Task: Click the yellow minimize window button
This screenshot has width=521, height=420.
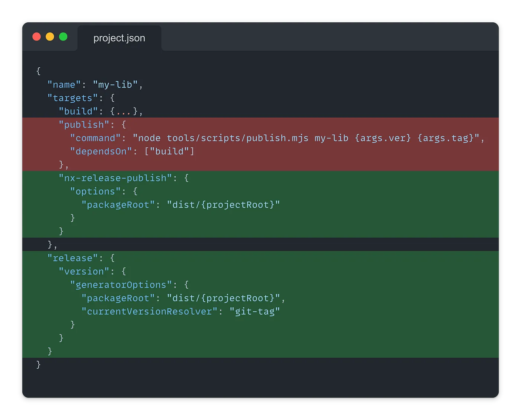Action: (x=50, y=37)
